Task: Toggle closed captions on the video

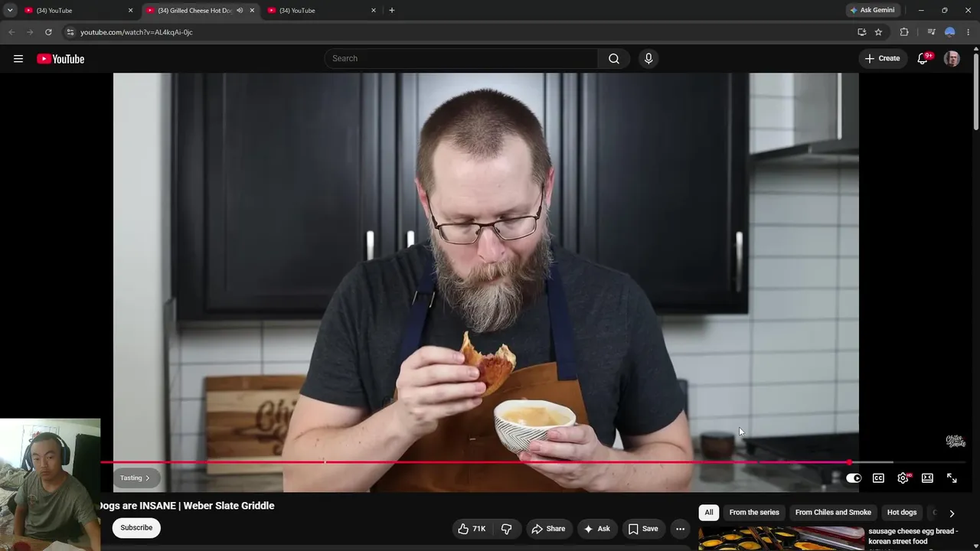Action: click(x=879, y=478)
